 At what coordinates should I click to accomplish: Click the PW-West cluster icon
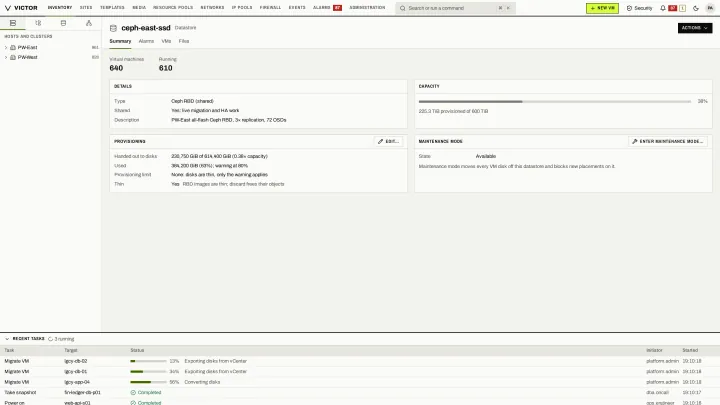tap(13, 57)
